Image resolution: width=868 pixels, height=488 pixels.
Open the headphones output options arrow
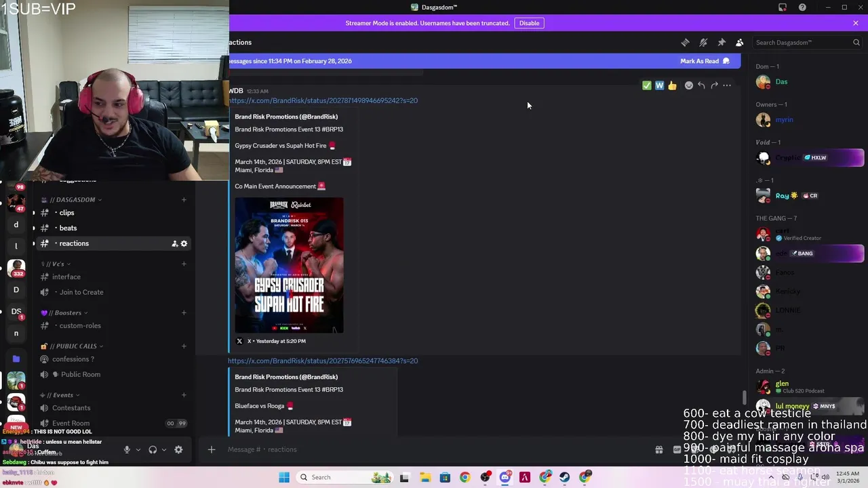[163, 449]
